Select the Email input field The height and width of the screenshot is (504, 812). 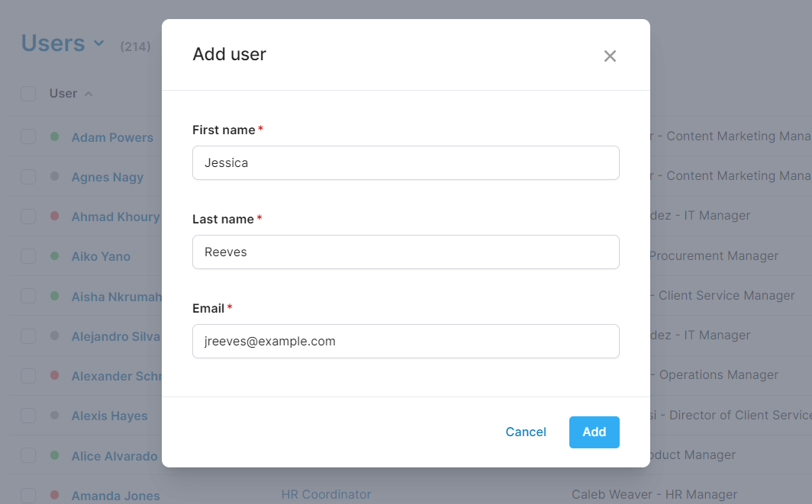[x=405, y=342]
